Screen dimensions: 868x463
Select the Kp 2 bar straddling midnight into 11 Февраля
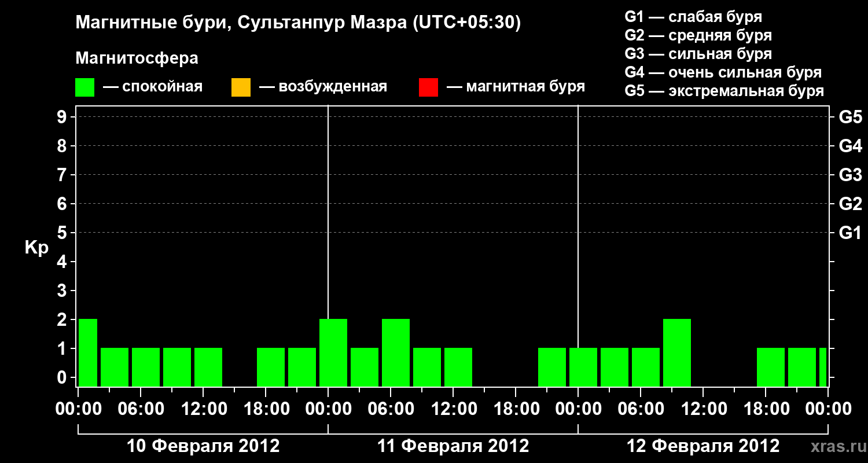[x=333, y=352]
